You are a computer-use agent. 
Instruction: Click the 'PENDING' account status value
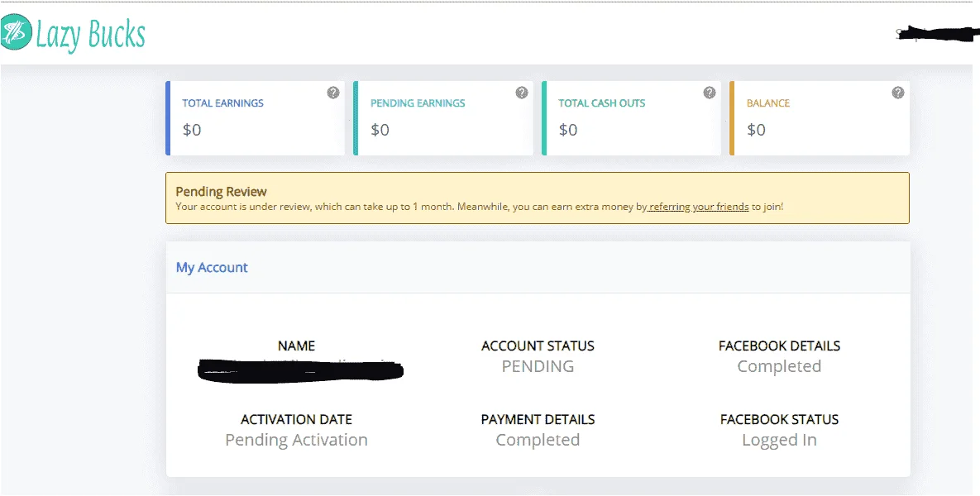[538, 366]
